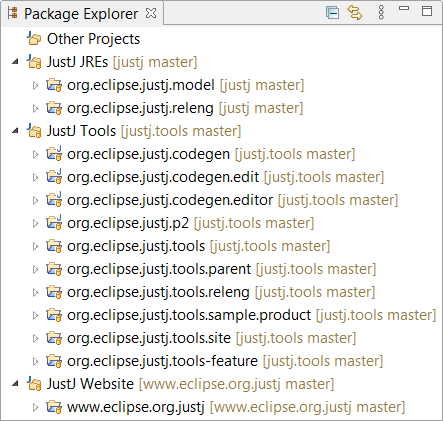Expand the org.eclipse.justj.model project
The image size is (443, 421).
click(35, 85)
